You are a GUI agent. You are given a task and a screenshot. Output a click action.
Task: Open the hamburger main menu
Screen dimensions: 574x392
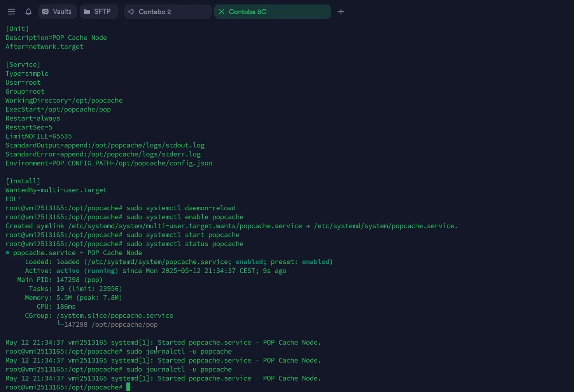click(x=11, y=12)
